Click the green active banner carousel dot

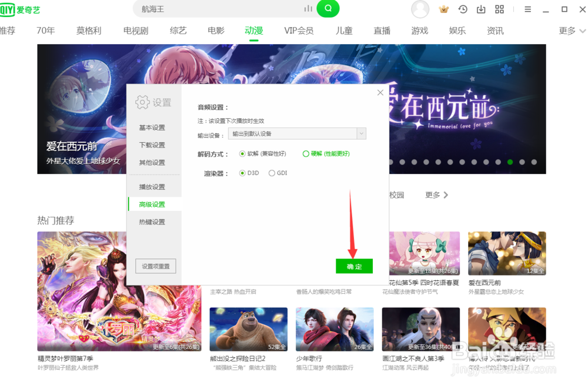510,162
